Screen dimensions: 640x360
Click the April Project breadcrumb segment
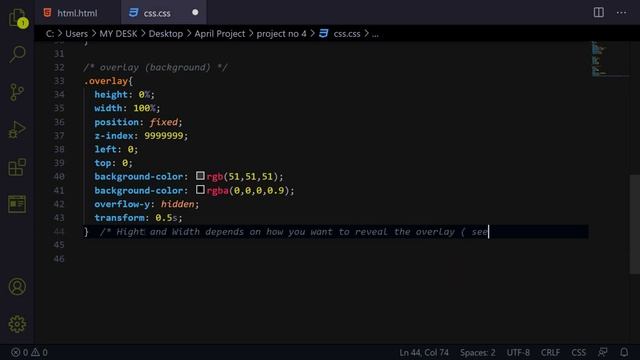(x=220, y=34)
